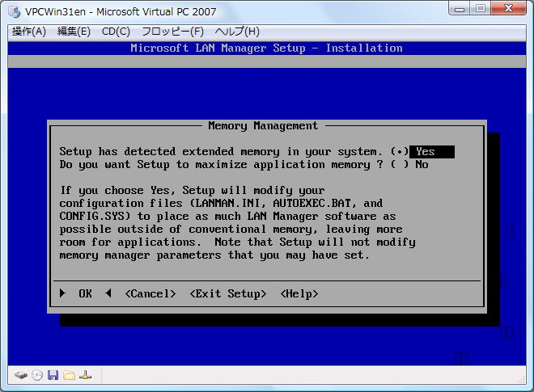The width and height of the screenshot is (534, 392).
Task: Click the VPCWin31en window title text
Action: [x=121, y=12]
